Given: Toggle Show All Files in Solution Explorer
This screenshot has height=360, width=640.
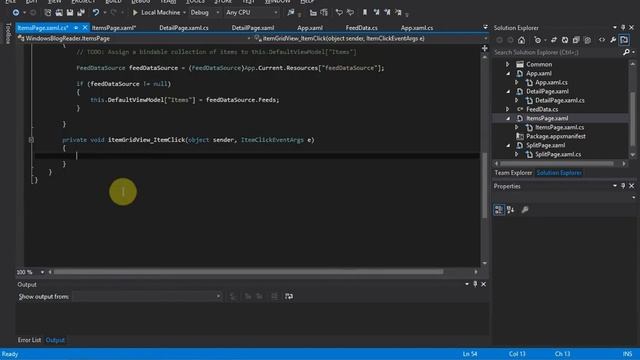Looking at the screenshot, I should tap(587, 40).
